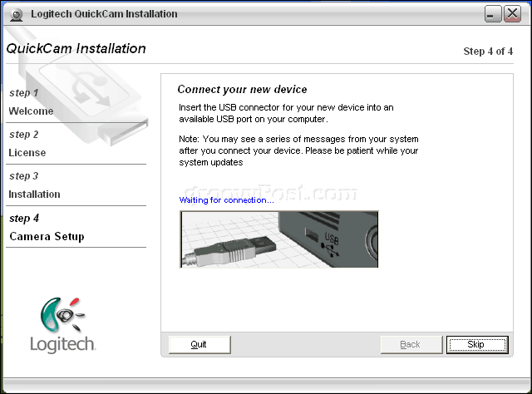
Task: Minimize the QuickCam Installation window
Action: pyautogui.click(x=493, y=14)
